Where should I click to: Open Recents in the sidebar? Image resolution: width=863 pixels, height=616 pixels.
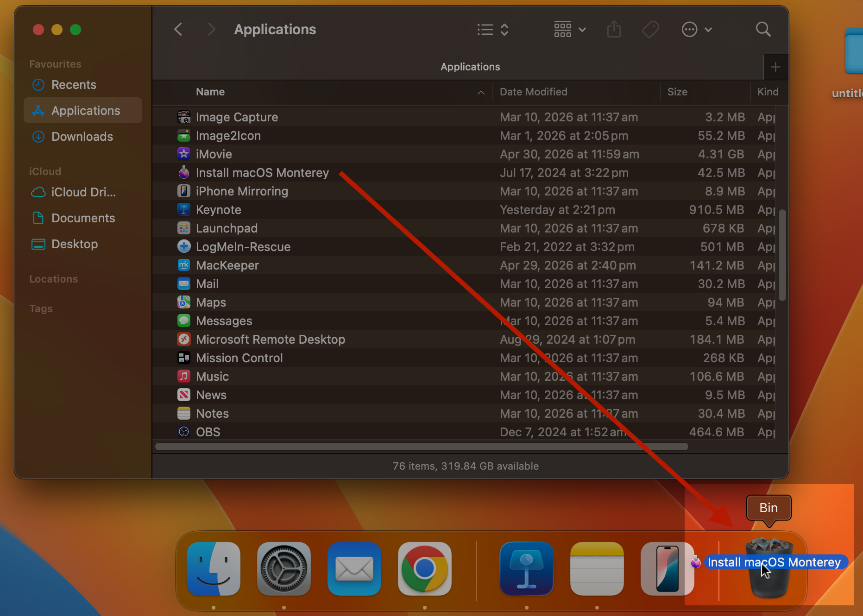(83, 85)
